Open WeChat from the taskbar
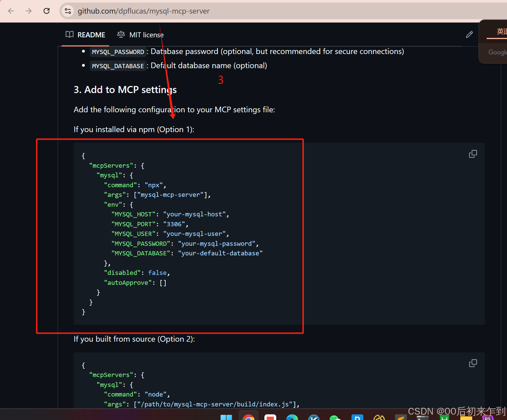This screenshot has width=507, height=420. click(335, 418)
